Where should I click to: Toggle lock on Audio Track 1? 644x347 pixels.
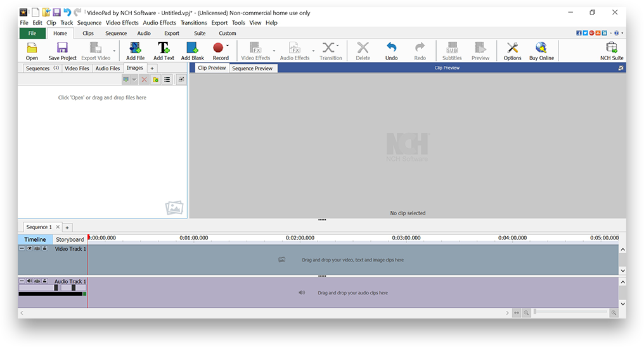pos(45,281)
